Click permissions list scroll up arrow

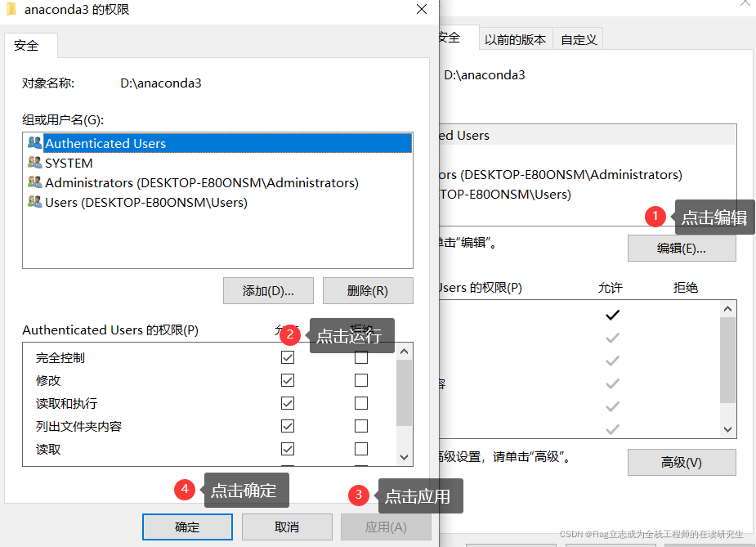(404, 352)
